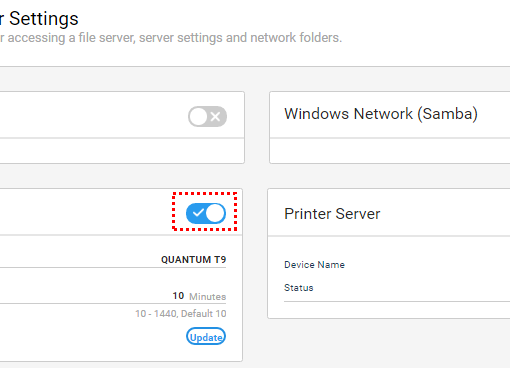Click the Device Name label
The width and height of the screenshot is (510, 368).
point(314,265)
